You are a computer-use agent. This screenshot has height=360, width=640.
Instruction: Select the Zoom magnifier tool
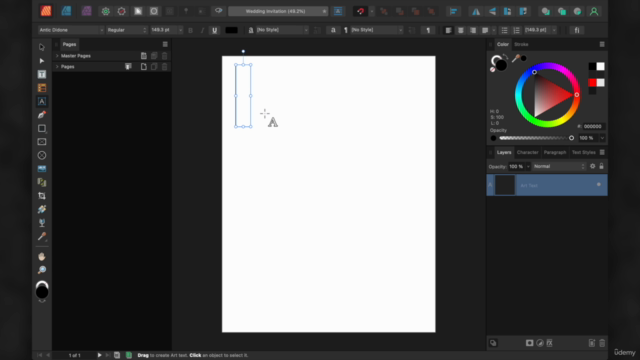pos(42,270)
